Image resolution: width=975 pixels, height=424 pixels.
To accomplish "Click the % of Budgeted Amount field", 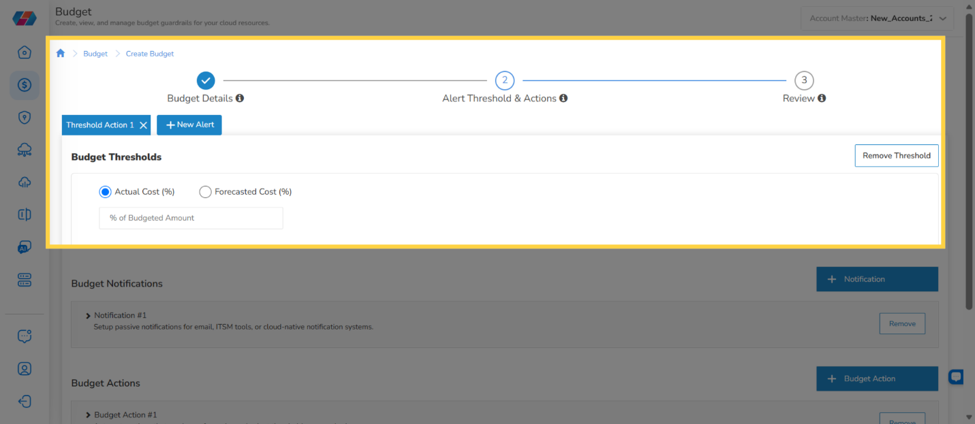I will coord(191,218).
